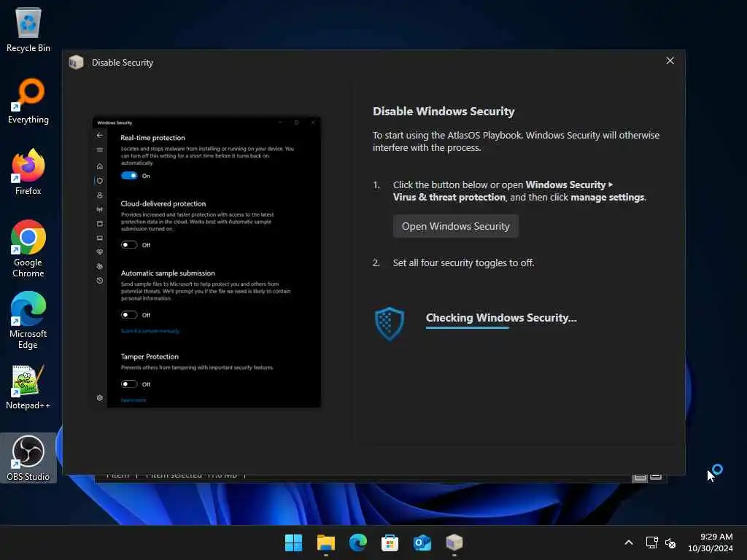The height and width of the screenshot is (560, 747).
Task: Launch Firefox from the desktop
Action: point(28,172)
